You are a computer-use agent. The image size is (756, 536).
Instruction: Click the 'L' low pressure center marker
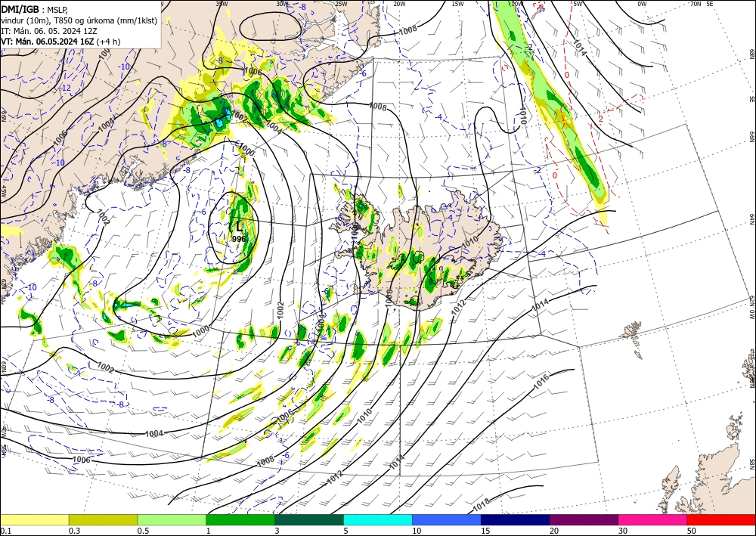pos(239,227)
